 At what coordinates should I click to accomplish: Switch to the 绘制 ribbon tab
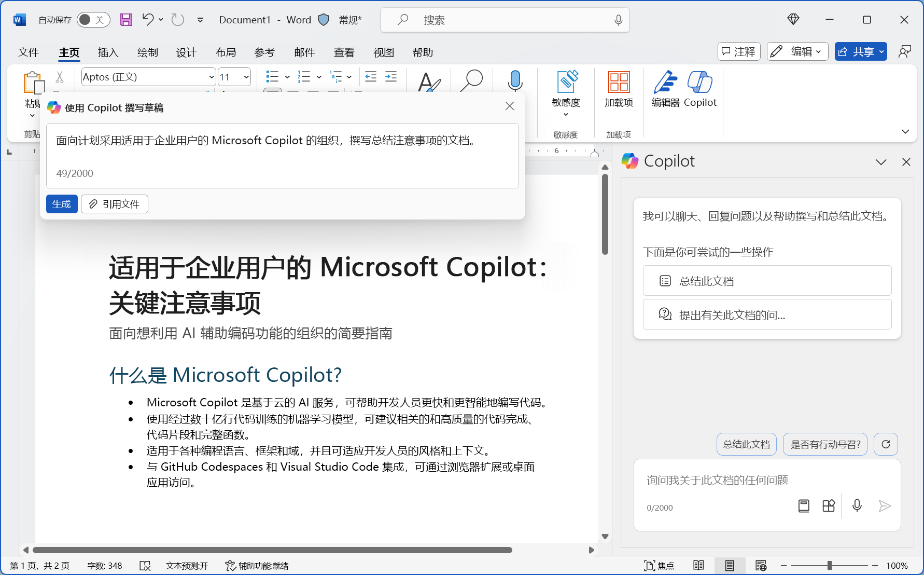(x=148, y=52)
